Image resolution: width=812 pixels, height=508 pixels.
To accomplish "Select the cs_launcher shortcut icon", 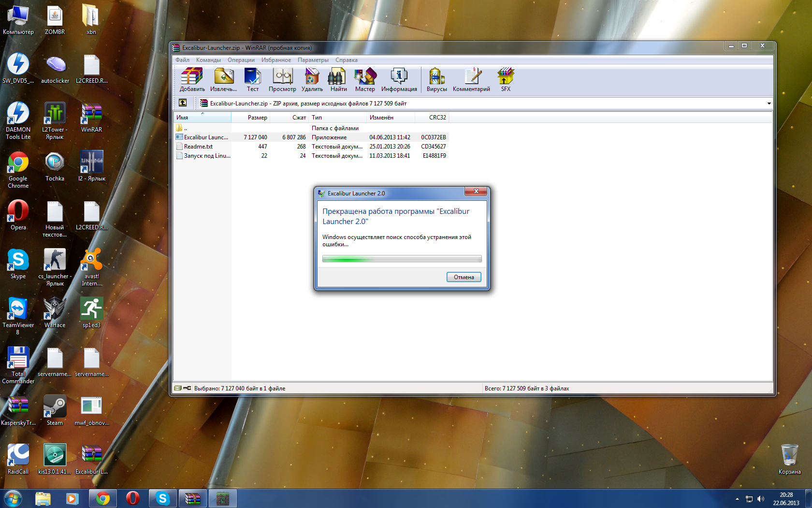I will [x=55, y=268].
